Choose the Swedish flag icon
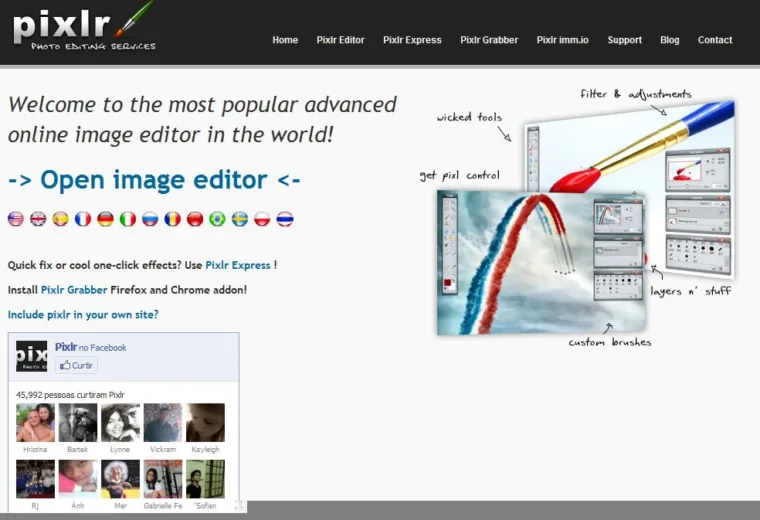Viewport: 760px width, 520px height. pos(239,219)
